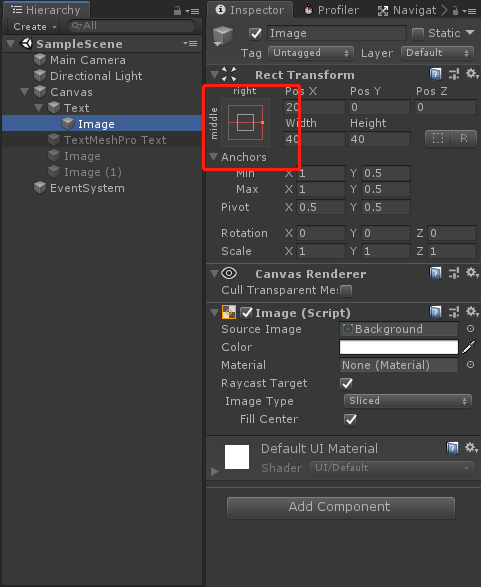
Task: Open Rect Transform gear settings menu
Action: [472, 74]
